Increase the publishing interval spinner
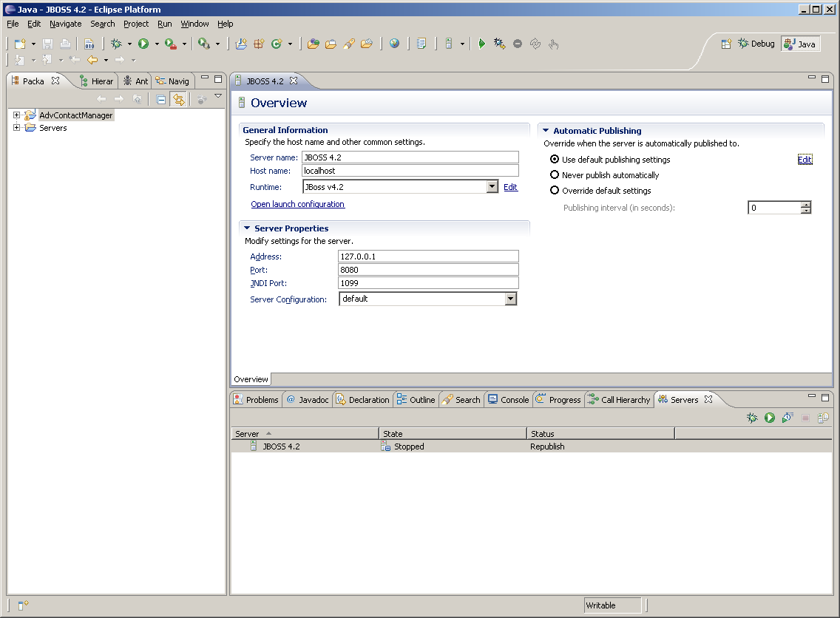The width and height of the screenshot is (840, 618). (x=806, y=204)
